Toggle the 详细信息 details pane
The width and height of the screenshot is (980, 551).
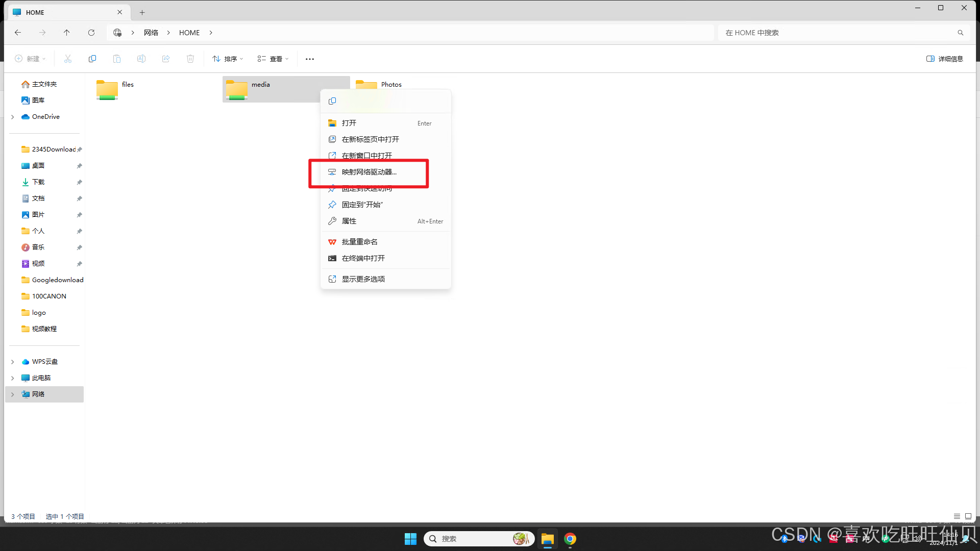point(944,59)
